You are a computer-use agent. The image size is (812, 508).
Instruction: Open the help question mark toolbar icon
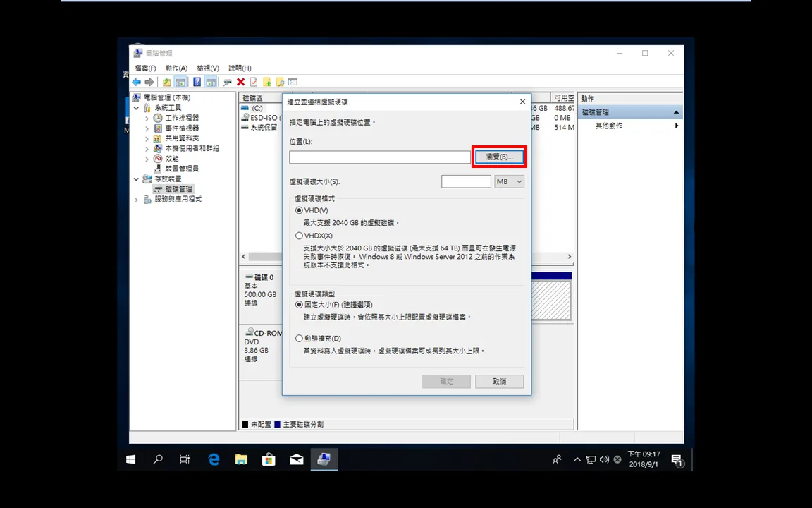point(197,82)
